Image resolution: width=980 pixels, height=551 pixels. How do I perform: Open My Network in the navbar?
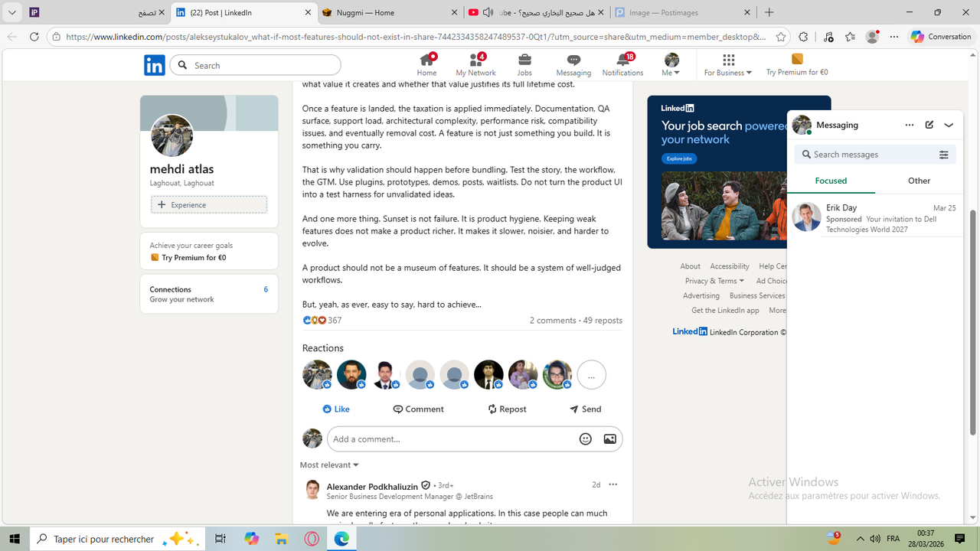point(475,65)
